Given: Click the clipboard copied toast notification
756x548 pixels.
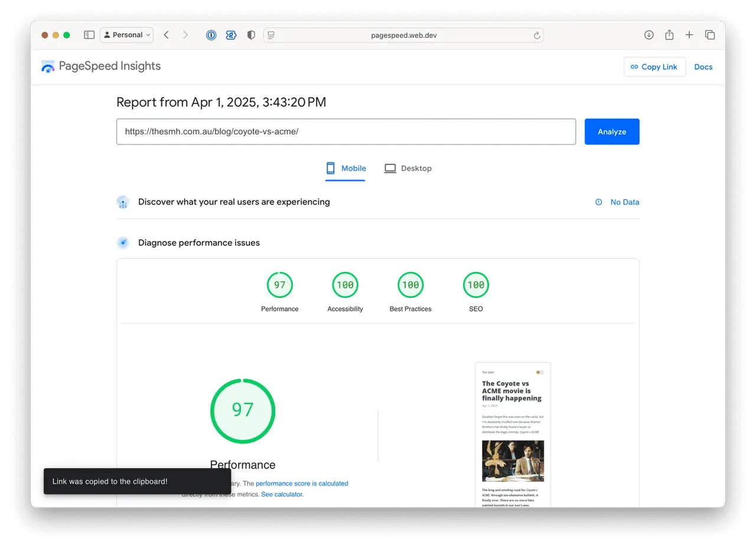Looking at the screenshot, I should click(137, 481).
